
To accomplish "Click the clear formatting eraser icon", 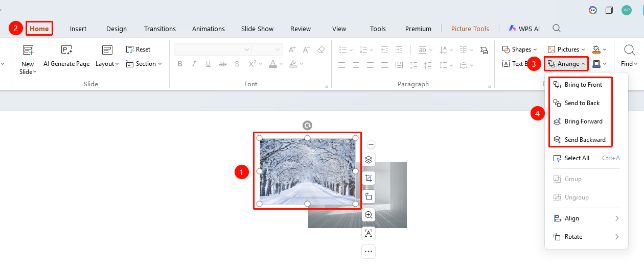I will pos(321,49).
